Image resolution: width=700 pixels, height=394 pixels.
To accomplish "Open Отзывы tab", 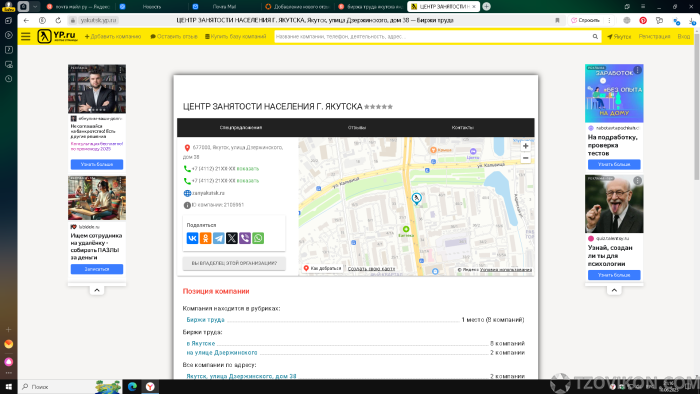I will tap(357, 128).
